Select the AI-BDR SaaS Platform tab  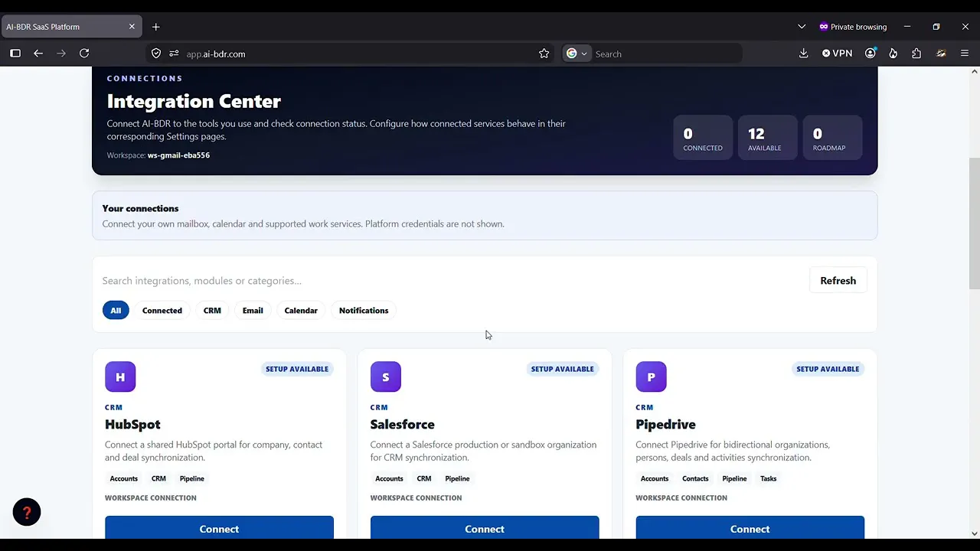click(70, 27)
